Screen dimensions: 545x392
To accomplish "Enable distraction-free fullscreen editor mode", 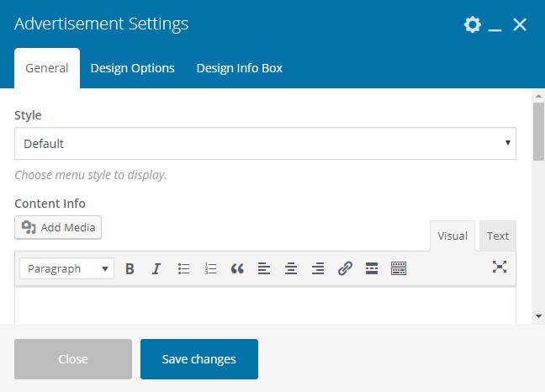I will click(x=500, y=267).
